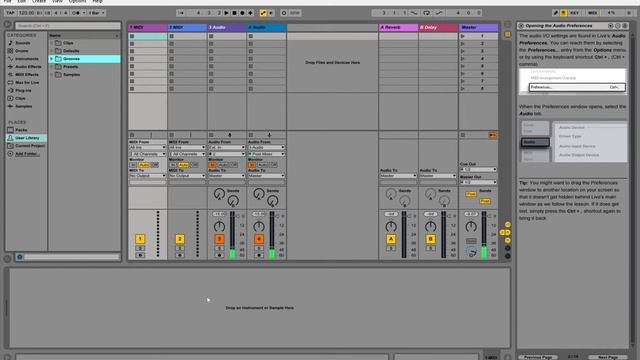Select Instruments category in browser
The width and height of the screenshot is (640, 360).
click(27, 59)
